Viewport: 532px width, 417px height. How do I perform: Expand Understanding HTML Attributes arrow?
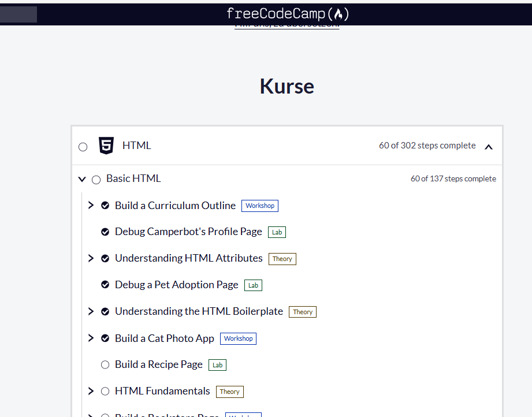[x=91, y=258]
